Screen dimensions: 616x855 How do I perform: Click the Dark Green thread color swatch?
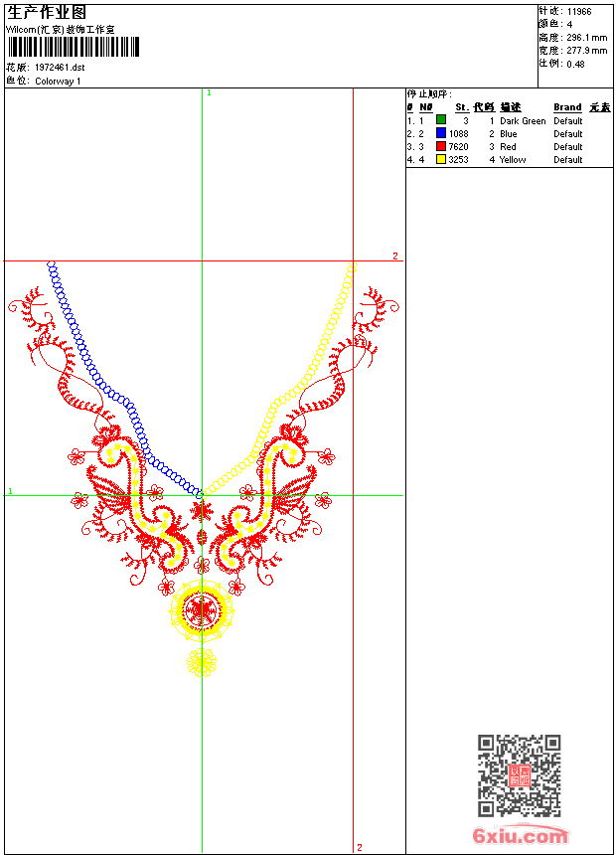(x=440, y=120)
